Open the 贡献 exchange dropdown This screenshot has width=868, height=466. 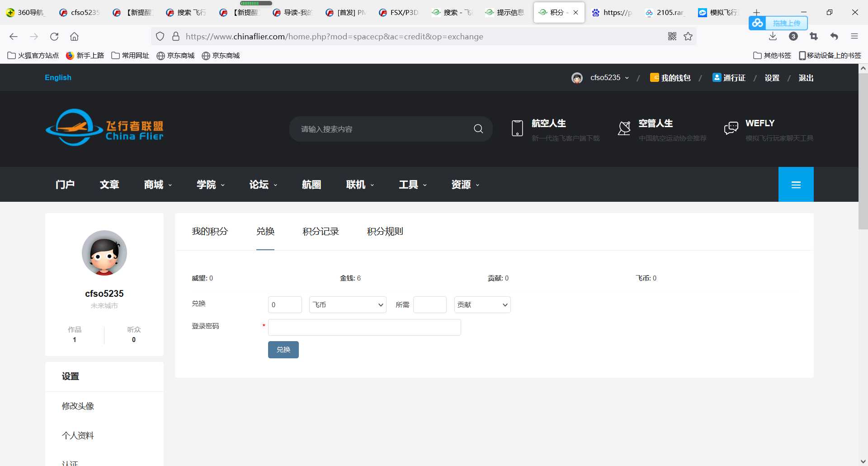tap(482, 304)
